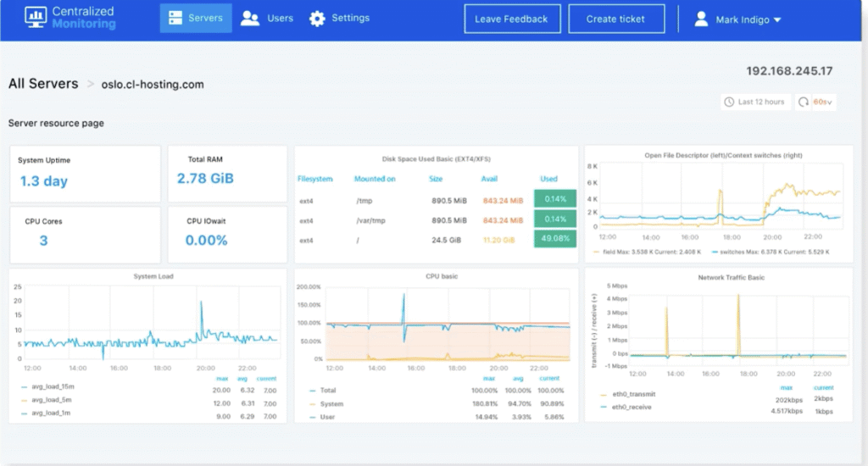
Task: Click the Users people icon
Action: 249,19
